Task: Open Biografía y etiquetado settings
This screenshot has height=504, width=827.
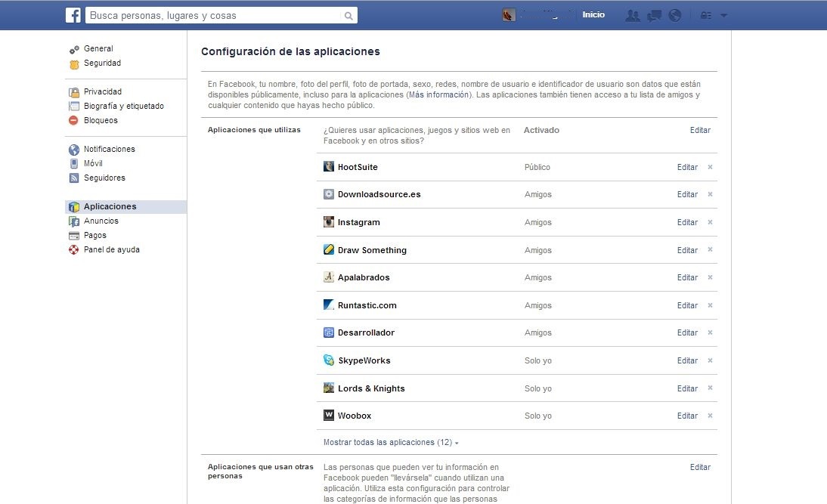Action: (123, 106)
